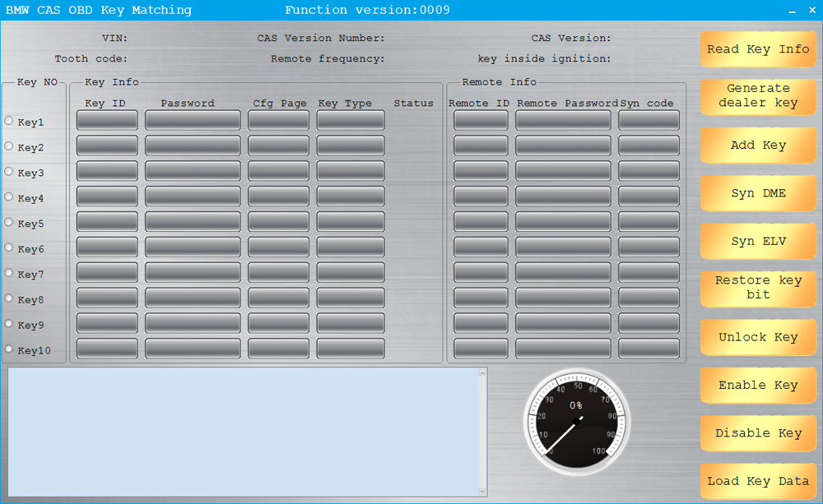Click the Syn code field for Key10
Image resolution: width=823 pixels, height=504 pixels.
(649, 349)
